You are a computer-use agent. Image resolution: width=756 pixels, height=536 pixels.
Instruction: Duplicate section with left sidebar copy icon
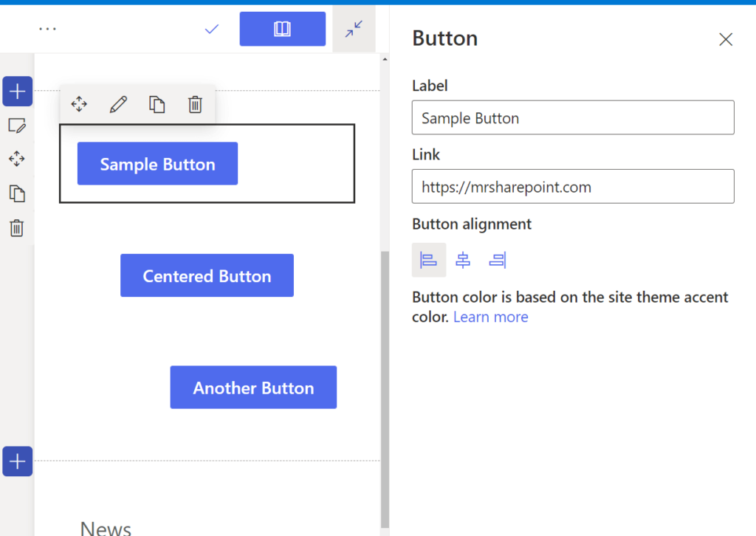click(x=18, y=193)
